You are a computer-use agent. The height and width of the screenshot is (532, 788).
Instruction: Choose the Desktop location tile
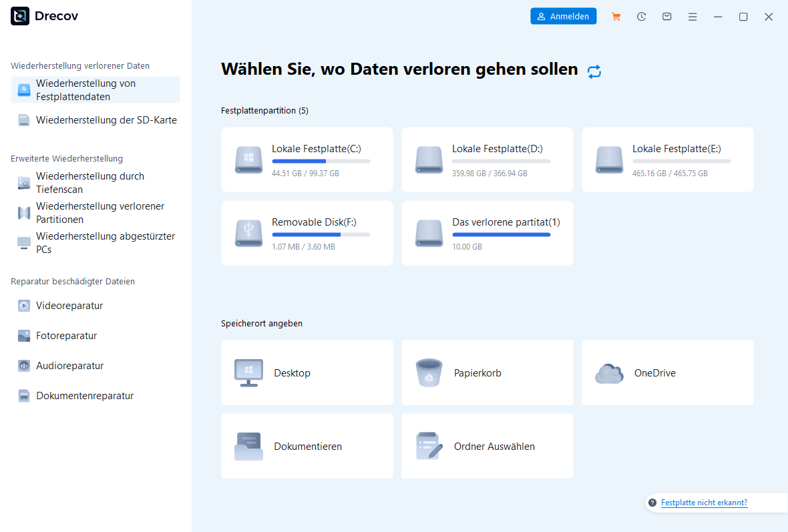[x=307, y=372]
